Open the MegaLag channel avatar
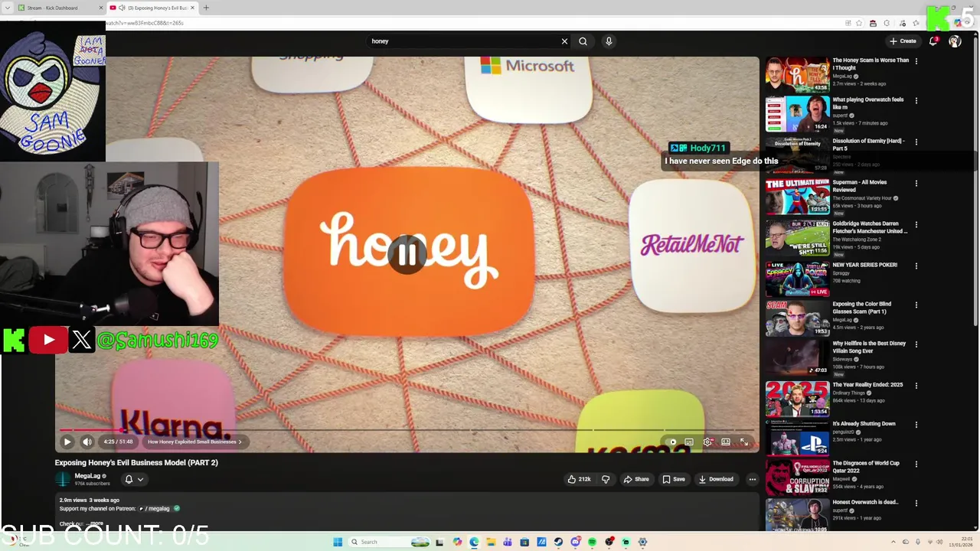This screenshot has height=551, width=980. point(62,479)
